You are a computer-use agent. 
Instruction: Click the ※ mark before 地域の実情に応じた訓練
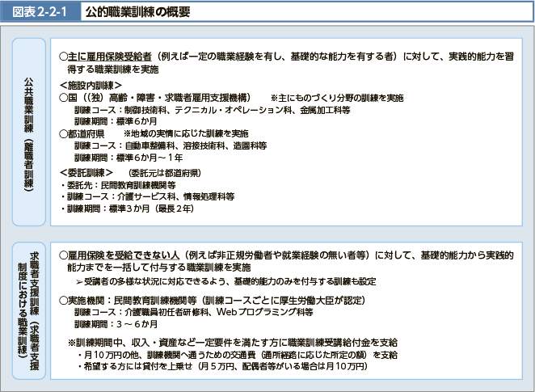[128, 133]
